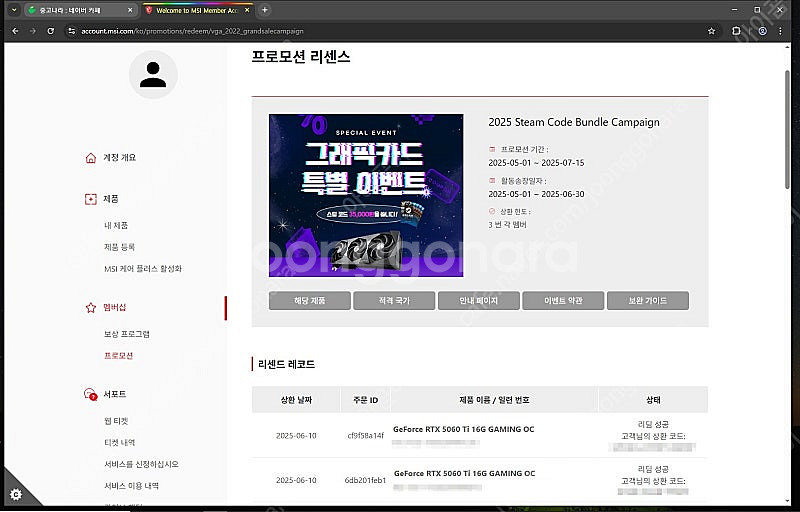Open 서비스를 신청하십시오 link
This screenshot has width=800, height=512.
[x=141, y=465]
